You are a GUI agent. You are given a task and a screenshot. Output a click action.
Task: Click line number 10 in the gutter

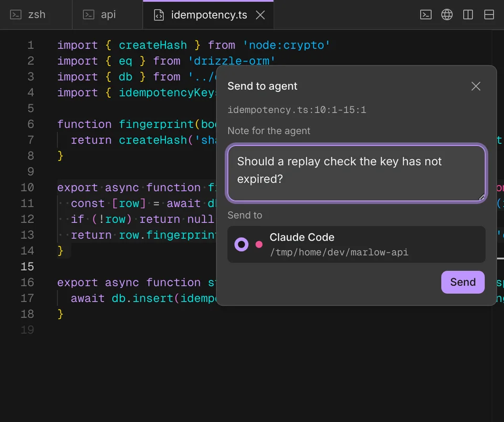click(x=27, y=188)
